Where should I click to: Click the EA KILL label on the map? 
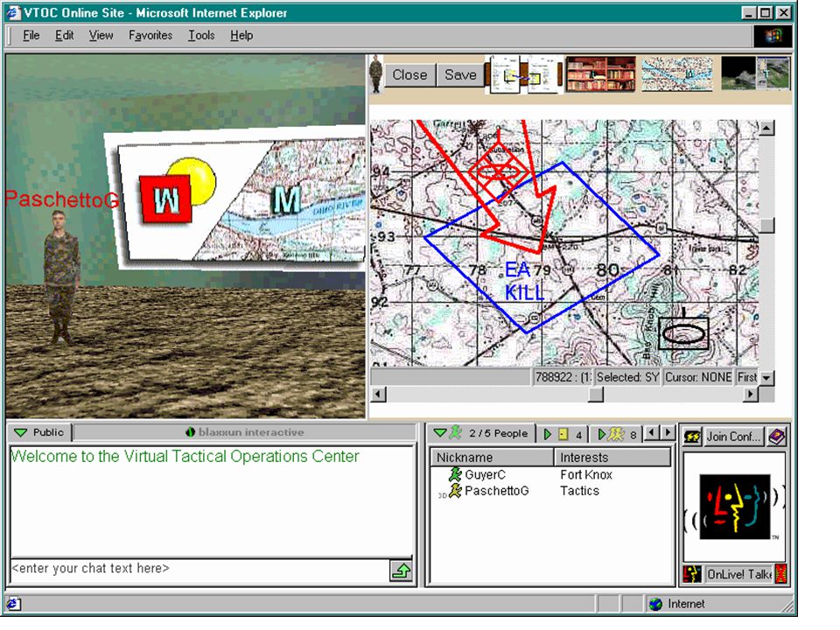pyautogui.click(x=523, y=282)
